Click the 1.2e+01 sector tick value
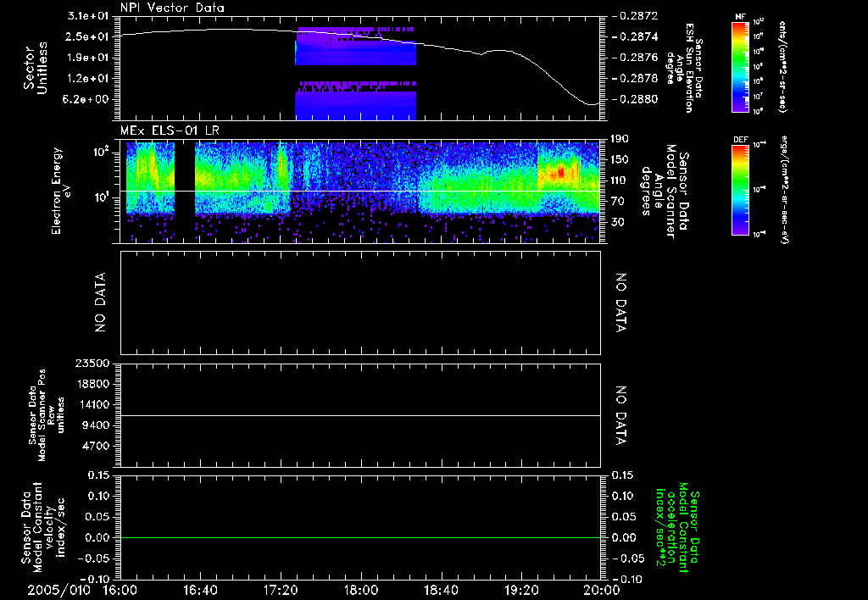 tap(88, 79)
